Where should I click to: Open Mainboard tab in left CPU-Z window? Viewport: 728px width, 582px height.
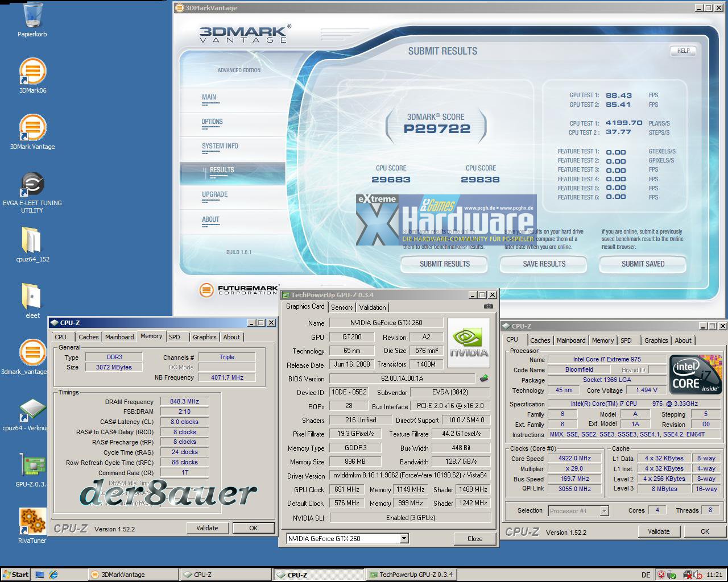click(x=119, y=337)
